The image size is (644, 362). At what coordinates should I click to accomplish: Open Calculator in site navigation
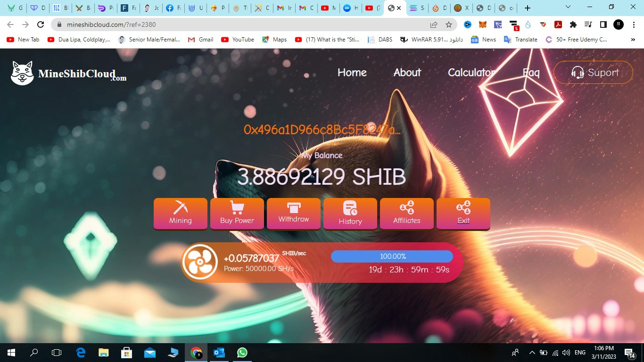click(x=471, y=73)
